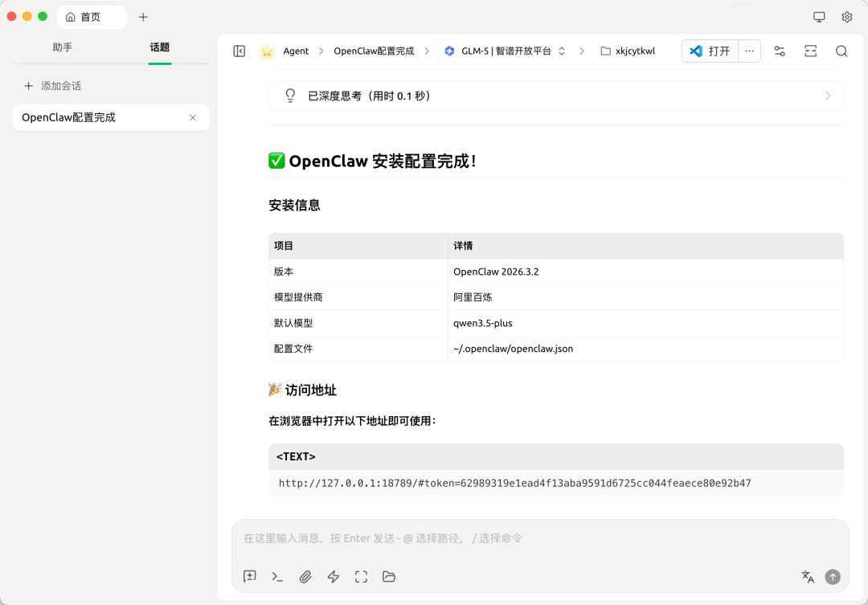Expand the input box to fullscreen
The height and width of the screenshot is (605, 868).
[361, 577]
